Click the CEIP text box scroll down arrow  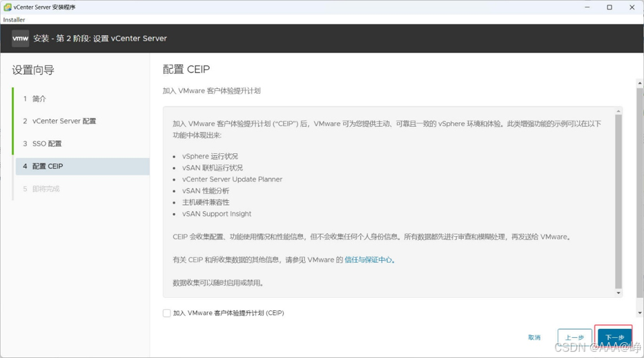[x=618, y=292]
